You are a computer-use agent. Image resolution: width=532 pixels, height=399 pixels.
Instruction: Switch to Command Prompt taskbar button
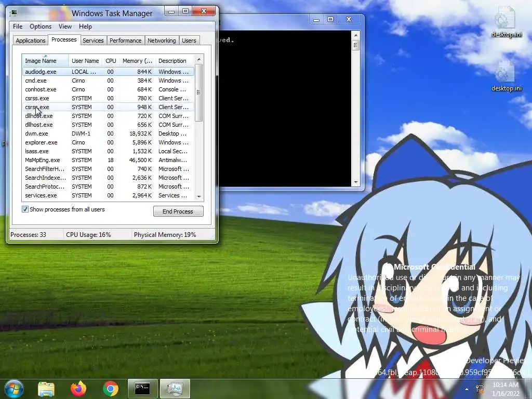coord(142,389)
